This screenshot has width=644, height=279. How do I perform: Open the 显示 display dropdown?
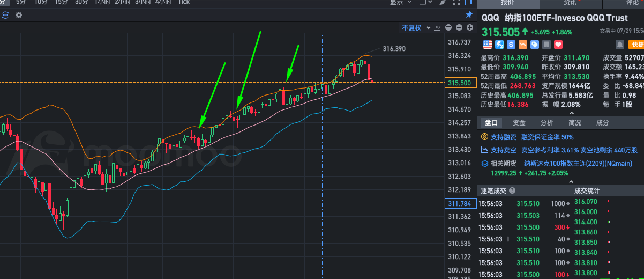click(x=400, y=2)
